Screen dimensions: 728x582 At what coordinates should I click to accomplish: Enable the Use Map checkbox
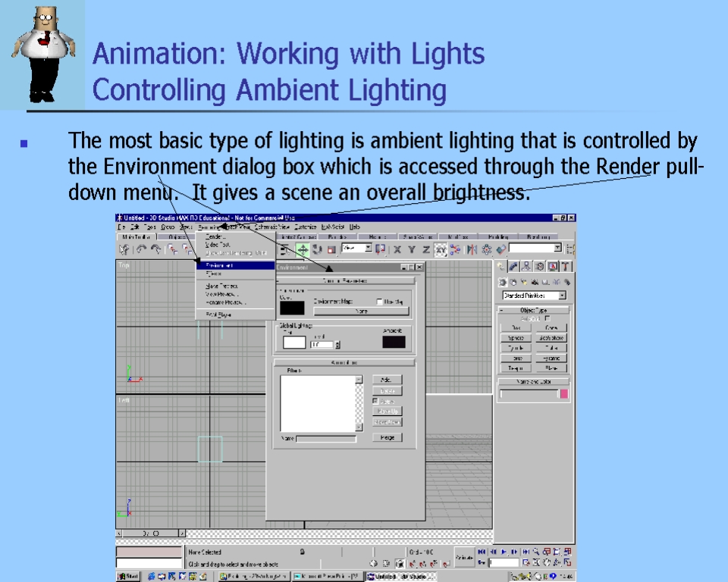click(380, 301)
